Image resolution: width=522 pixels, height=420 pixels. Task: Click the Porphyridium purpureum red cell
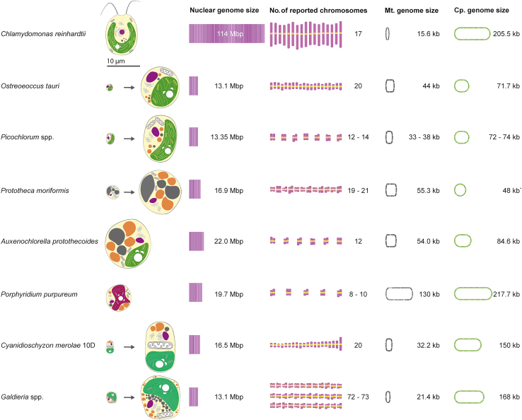tap(119, 294)
